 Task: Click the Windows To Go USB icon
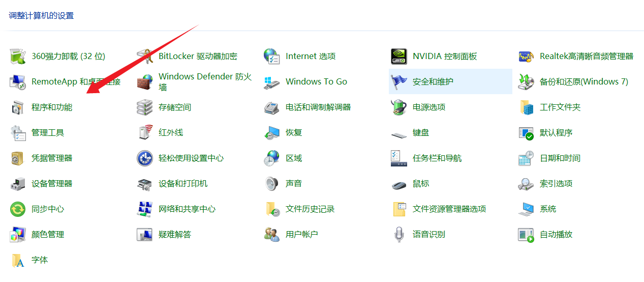point(272,81)
